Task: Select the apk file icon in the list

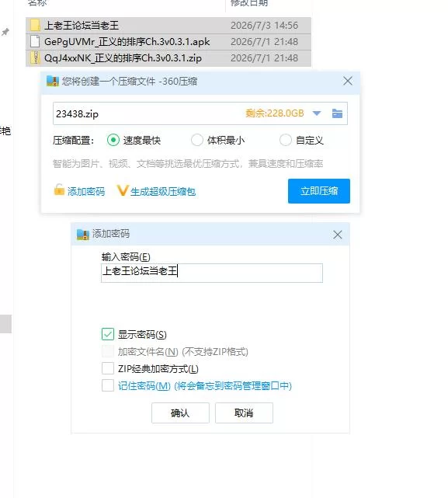Action: [35, 42]
